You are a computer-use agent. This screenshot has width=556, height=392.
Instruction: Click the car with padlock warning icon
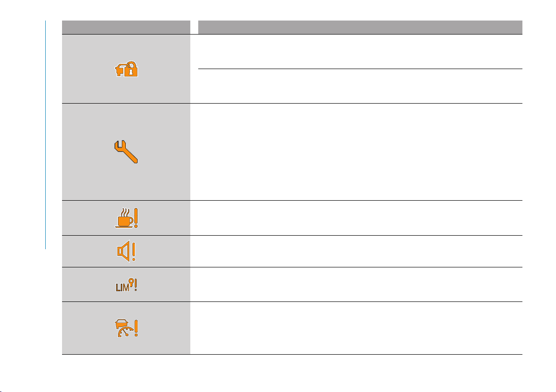coord(125,69)
